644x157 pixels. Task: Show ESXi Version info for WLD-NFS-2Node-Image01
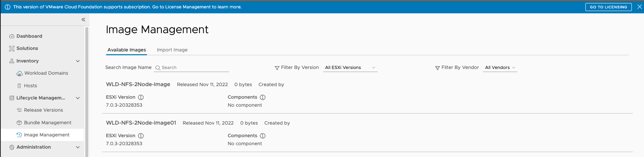coord(141,136)
